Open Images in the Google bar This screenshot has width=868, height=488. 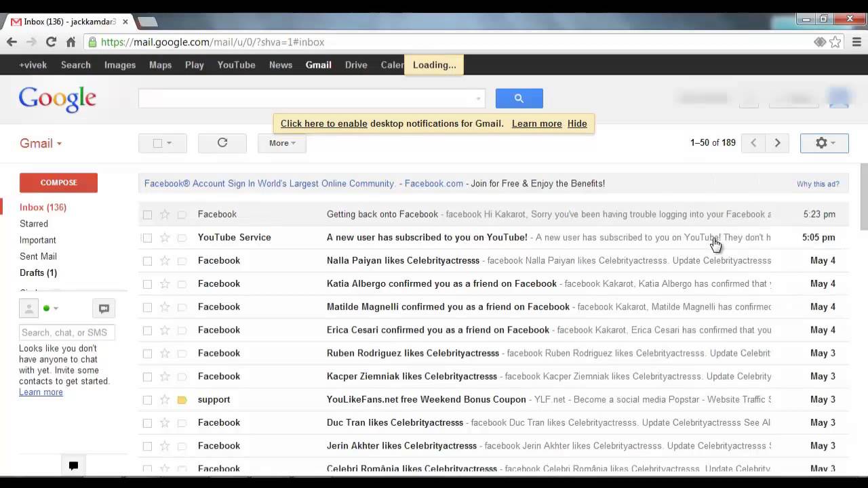(x=120, y=65)
